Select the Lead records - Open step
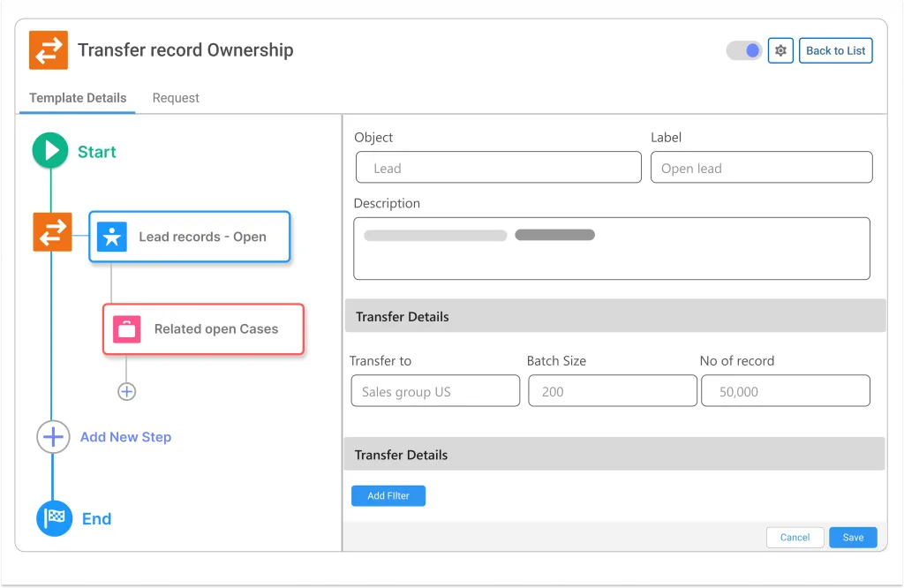This screenshot has width=904, height=588. pyautogui.click(x=201, y=236)
